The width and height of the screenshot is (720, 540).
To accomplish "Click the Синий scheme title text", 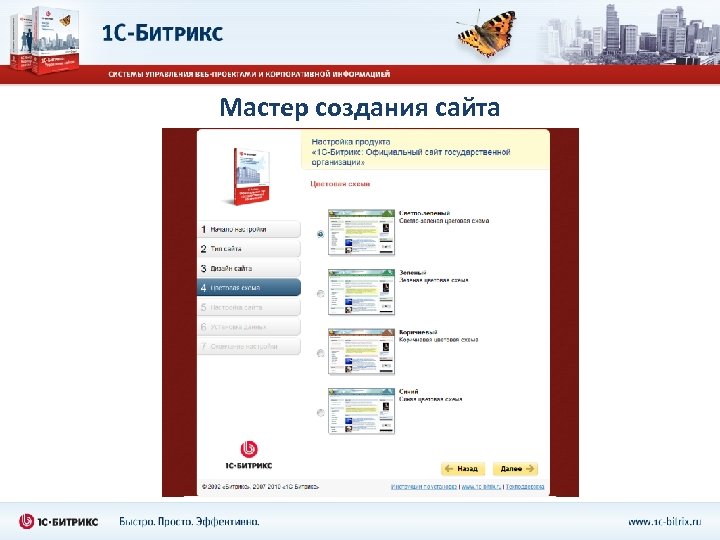I will [x=409, y=392].
